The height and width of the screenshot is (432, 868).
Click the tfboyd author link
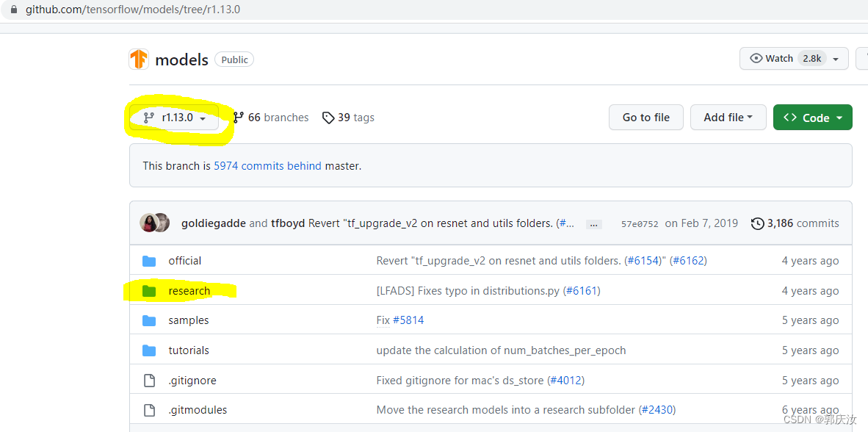pyautogui.click(x=288, y=224)
